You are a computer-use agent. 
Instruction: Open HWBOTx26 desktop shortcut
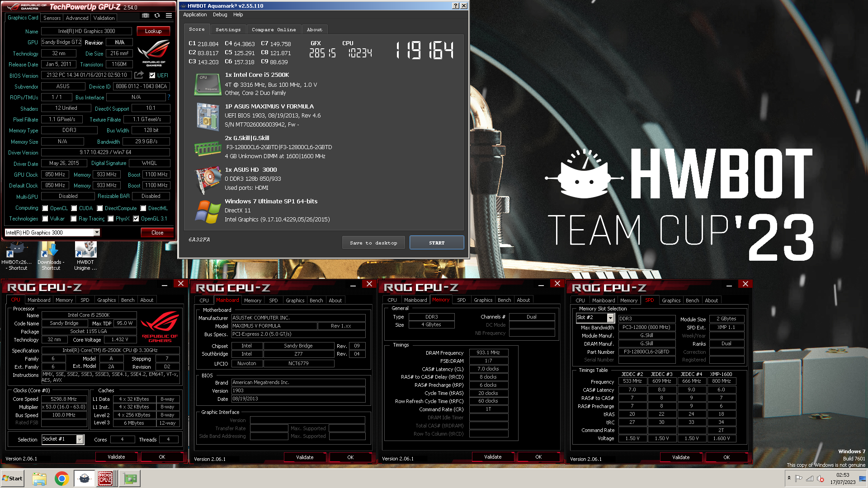click(16, 256)
